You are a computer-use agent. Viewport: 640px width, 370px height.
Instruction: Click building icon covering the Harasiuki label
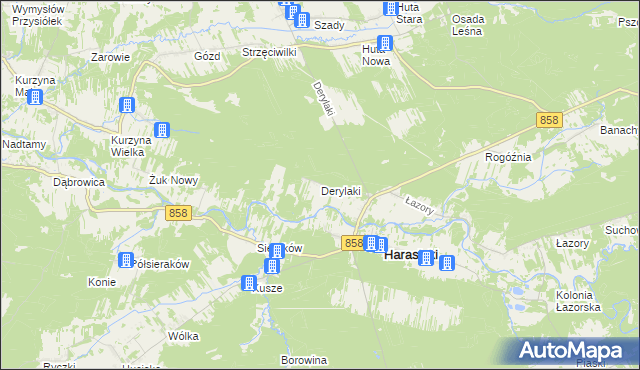point(426,258)
